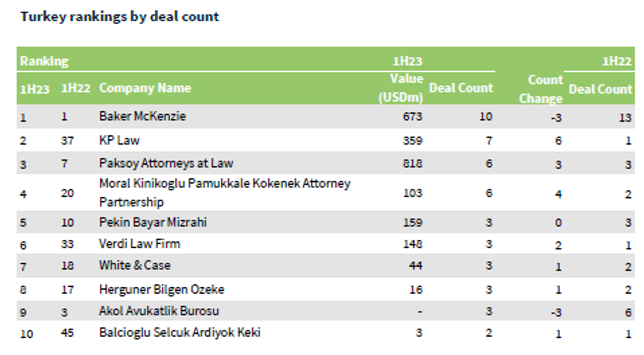Click the Baker McKenzie company name
The width and height of the screenshot is (644, 355).
pos(142,116)
